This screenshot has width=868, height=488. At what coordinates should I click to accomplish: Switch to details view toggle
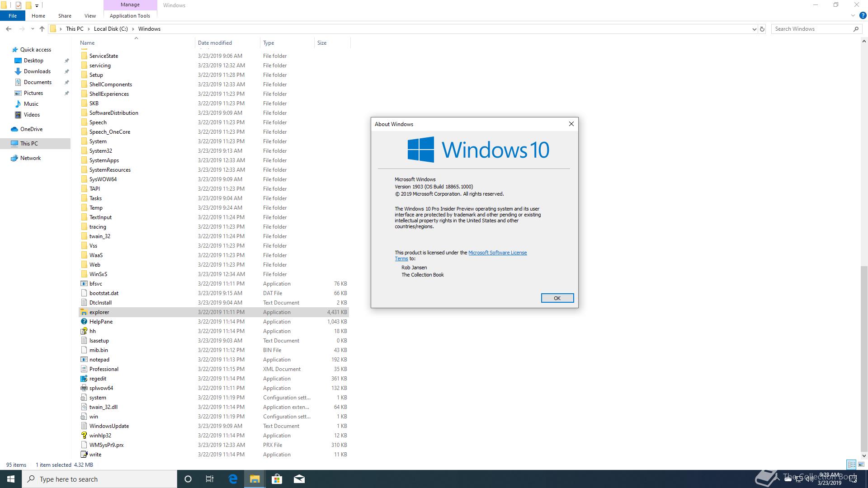(x=851, y=465)
